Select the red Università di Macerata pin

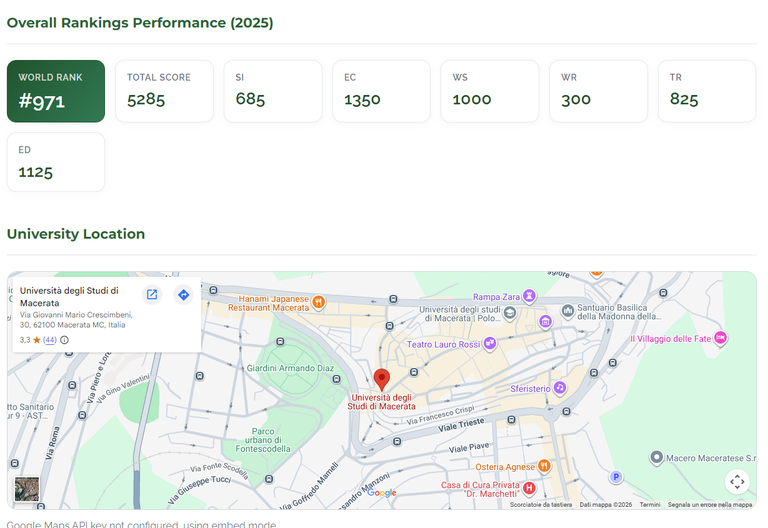[382, 380]
